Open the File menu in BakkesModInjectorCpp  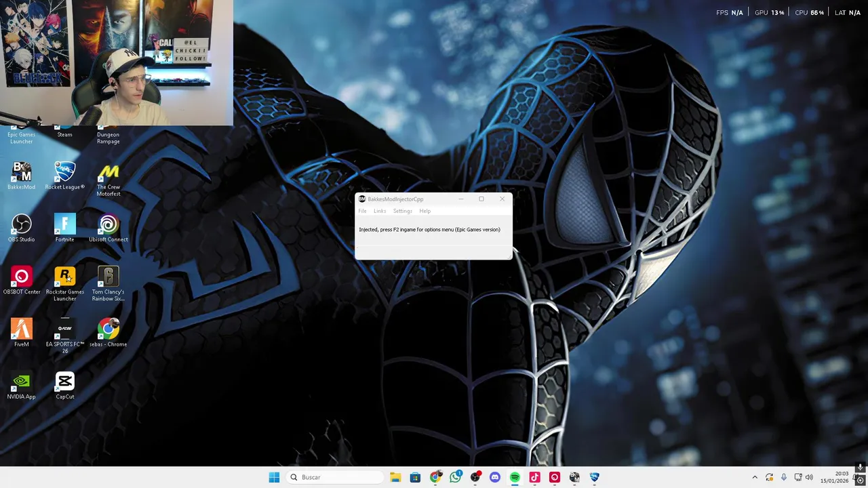tap(362, 211)
